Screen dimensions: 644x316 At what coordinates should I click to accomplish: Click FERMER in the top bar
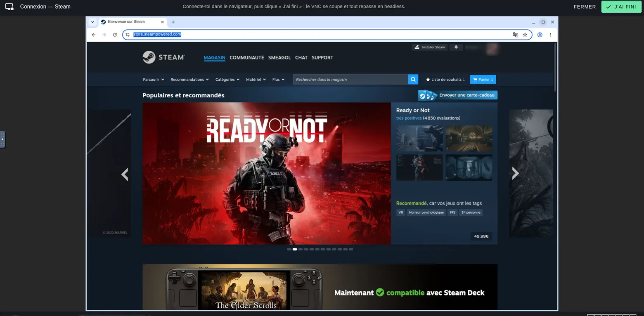pos(585,7)
